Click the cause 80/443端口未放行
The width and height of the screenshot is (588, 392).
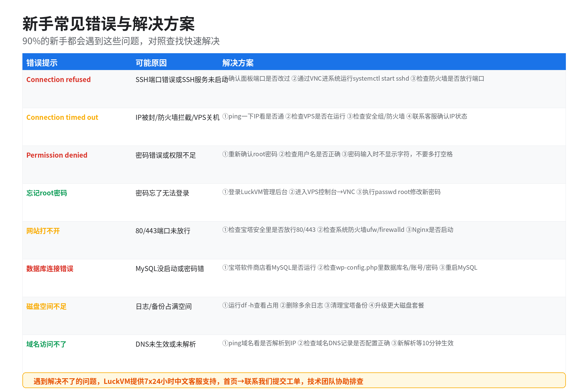pos(163,231)
